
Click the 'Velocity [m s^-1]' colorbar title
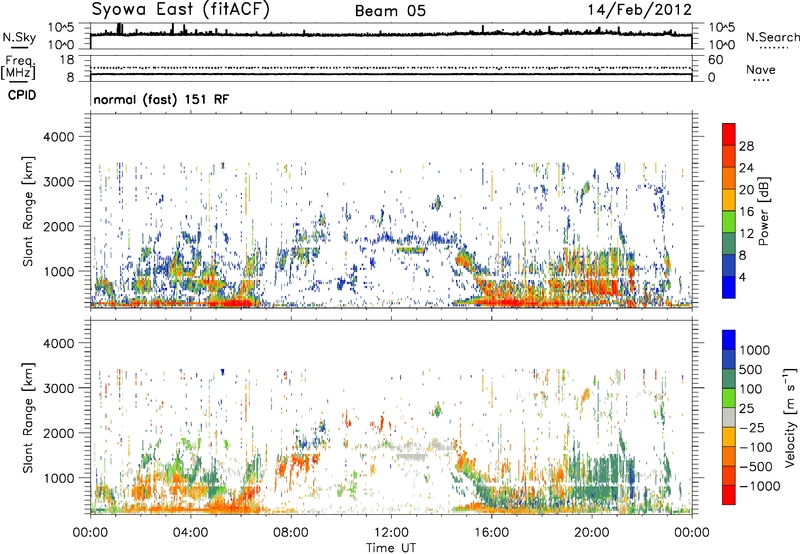[790, 417]
